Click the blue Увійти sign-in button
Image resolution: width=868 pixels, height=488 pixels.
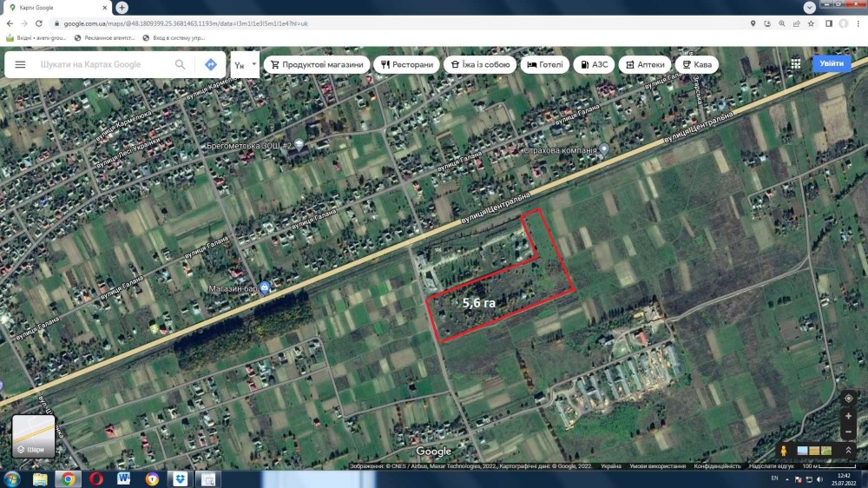click(x=832, y=63)
